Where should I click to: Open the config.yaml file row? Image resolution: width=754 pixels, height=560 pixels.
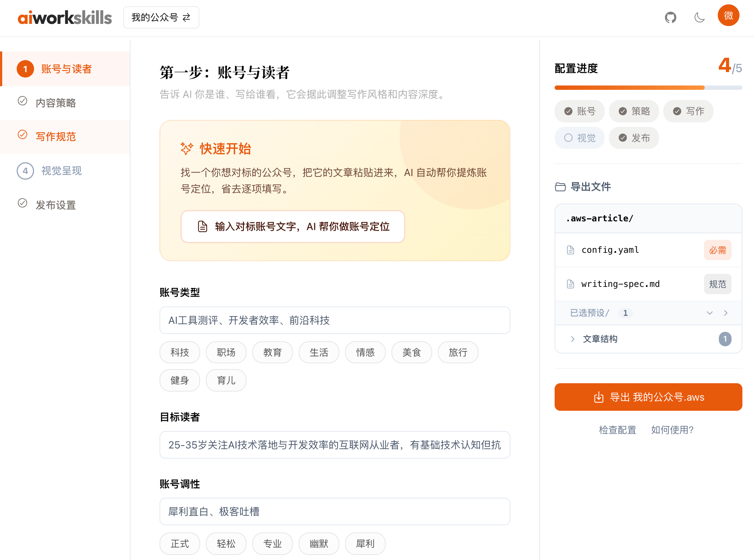click(649, 250)
